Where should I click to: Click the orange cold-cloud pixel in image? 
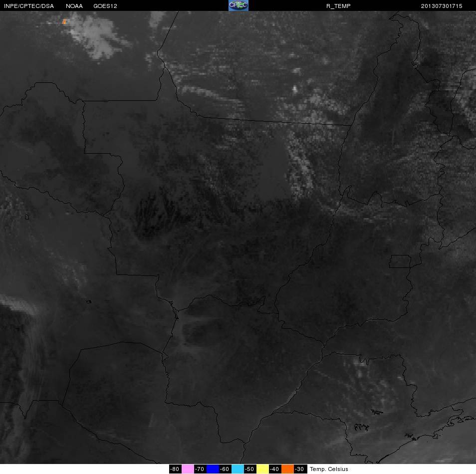[x=64, y=21]
